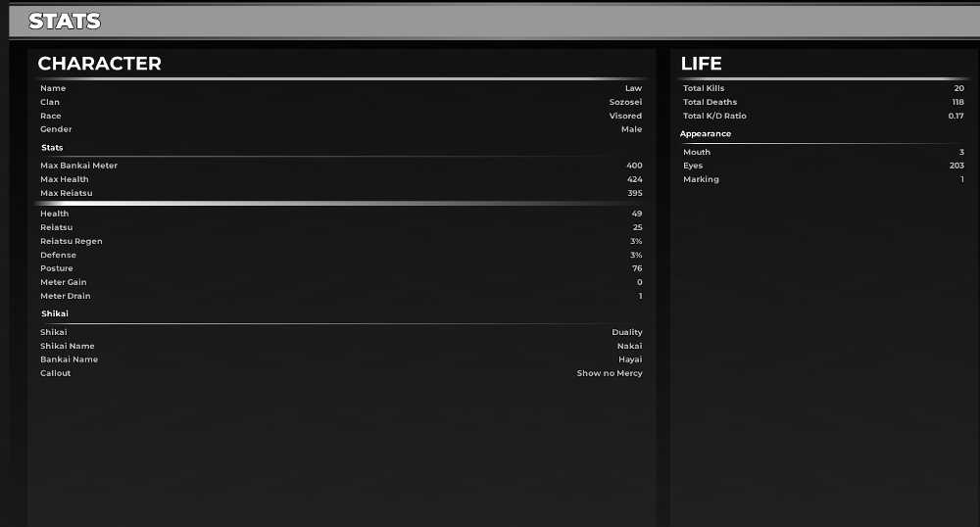This screenshot has width=980, height=527.
Task: Click the Eyes value 203
Action: pyautogui.click(x=956, y=166)
